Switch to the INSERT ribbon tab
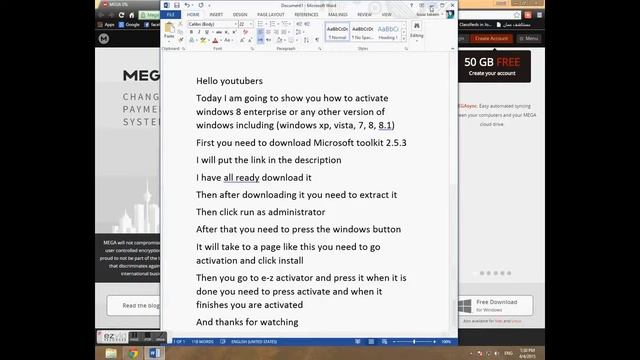The width and height of the screenshot is (640, 360). (x=216, y=14)
